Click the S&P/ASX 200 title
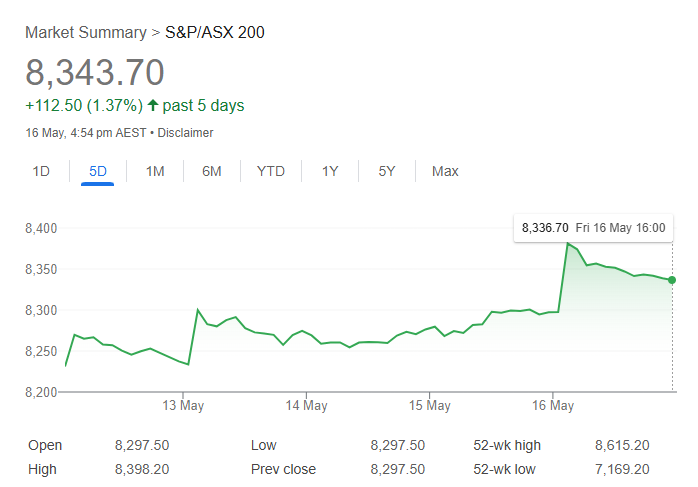Viewport: 698px width, 487px height. point(215,32)
